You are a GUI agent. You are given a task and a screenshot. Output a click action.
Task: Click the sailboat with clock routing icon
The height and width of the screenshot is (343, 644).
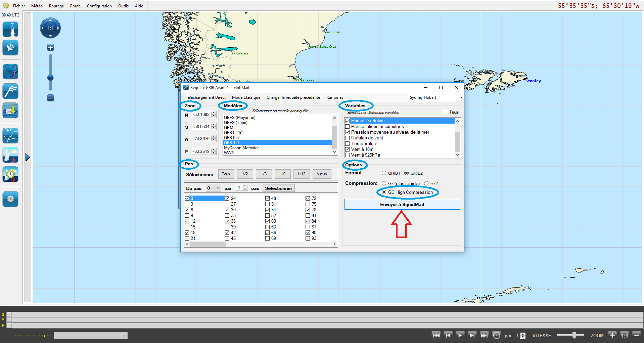click(x=10, y=174)
